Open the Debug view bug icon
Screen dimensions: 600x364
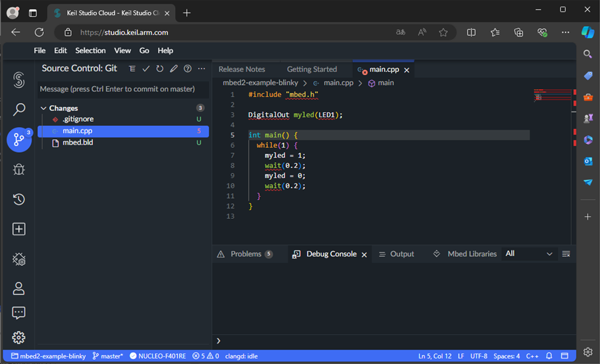tap(19, 169)
